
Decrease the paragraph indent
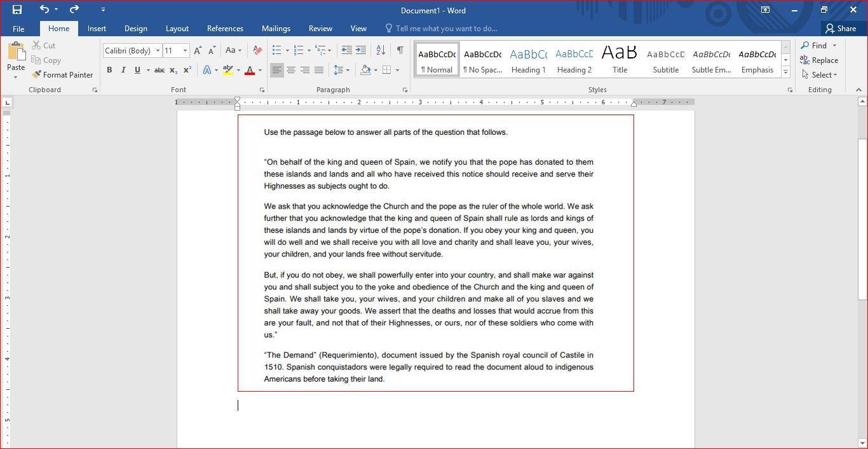[346, 50]
